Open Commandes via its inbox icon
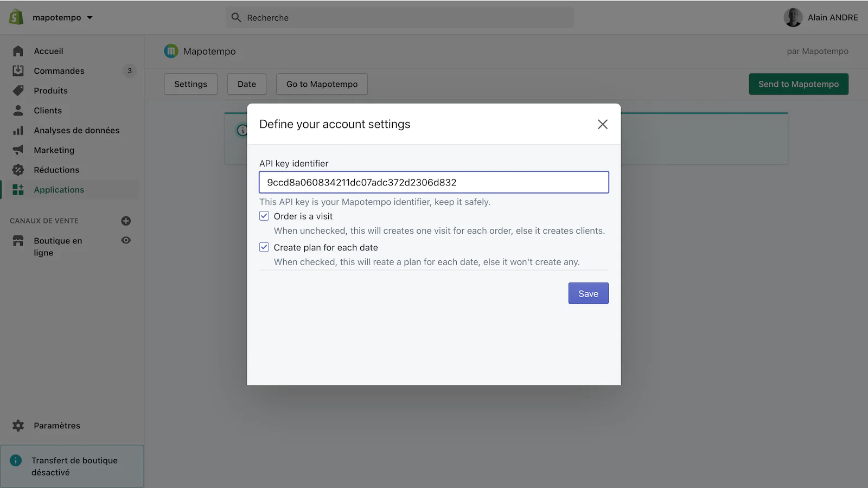 18,71
